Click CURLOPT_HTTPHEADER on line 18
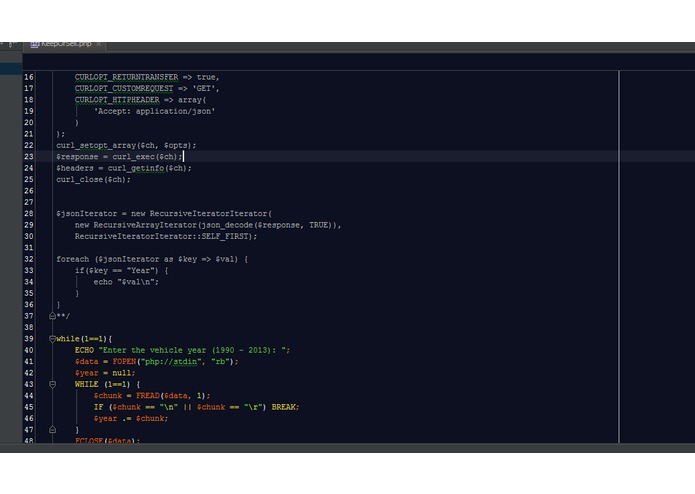This screenshot has width=695, height=494. point(117,100)
